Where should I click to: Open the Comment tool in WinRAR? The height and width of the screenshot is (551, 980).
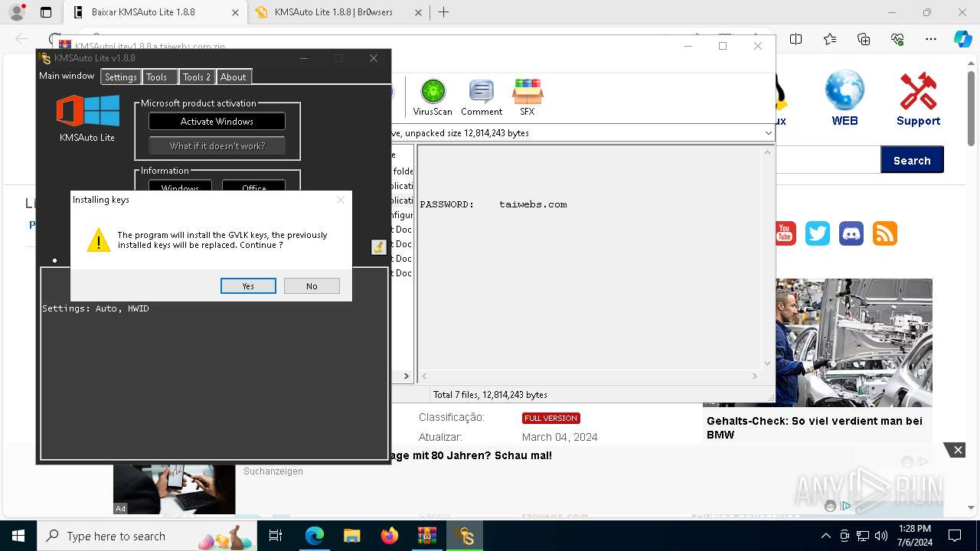[482, 97]
